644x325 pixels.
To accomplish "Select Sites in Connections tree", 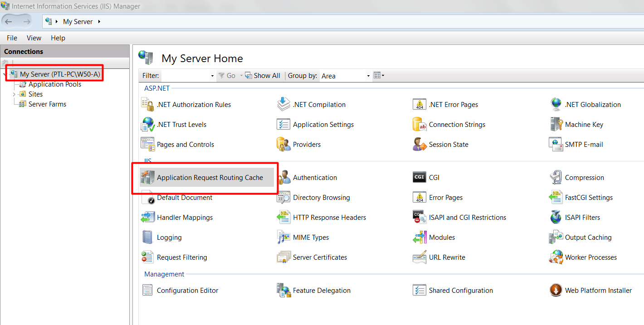I will pos(31,94).
